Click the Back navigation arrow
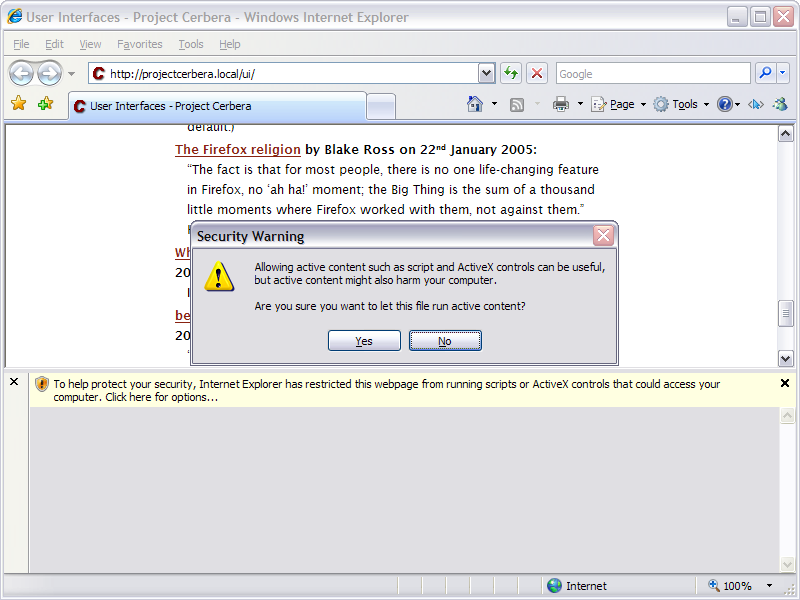800x600 pixels. coord(22,73)
